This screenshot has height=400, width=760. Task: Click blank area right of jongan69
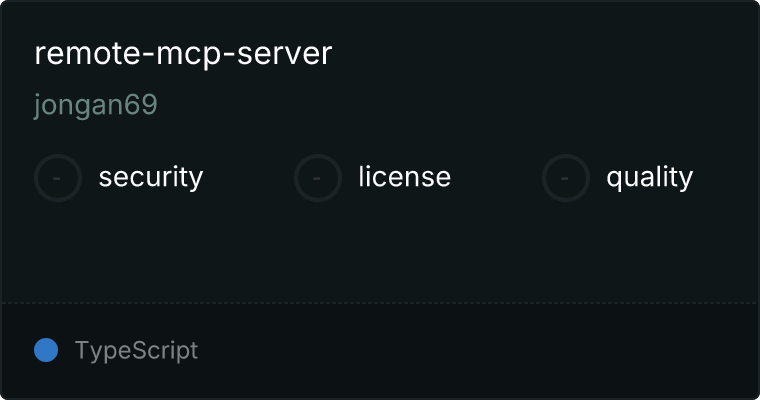tap(456, 105)
